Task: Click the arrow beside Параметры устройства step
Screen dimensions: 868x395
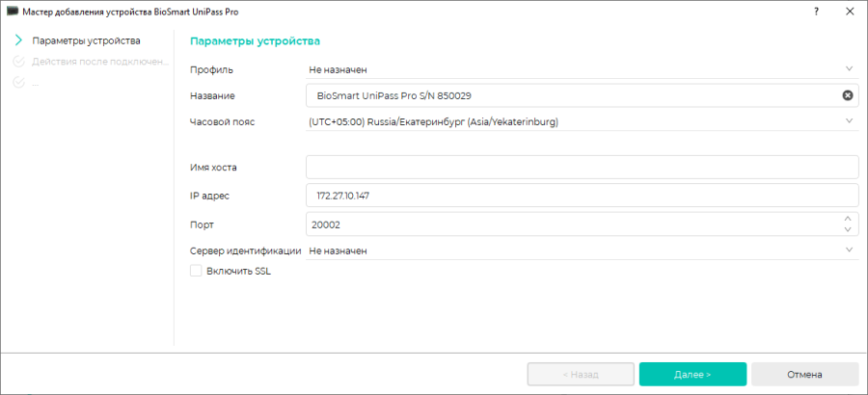Action: [x=18, y=40]
